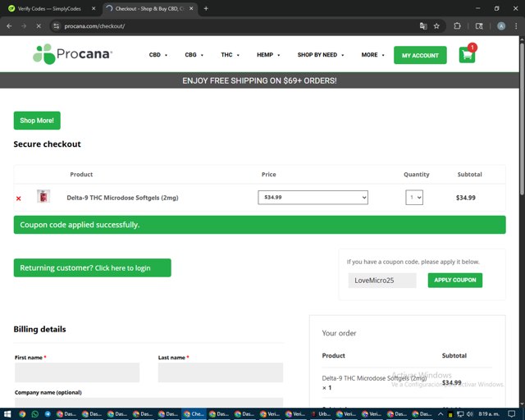Image resolution: width=525 pixels, height=420 pixels.
Task: Open volume control in system tray
Action: (469, 414)
